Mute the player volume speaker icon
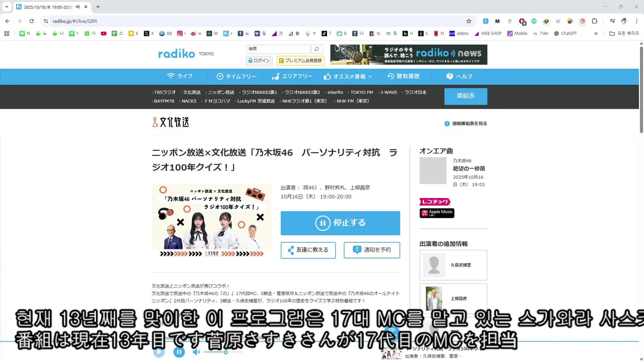Viewport: 644px width, 362px height. [196, 352]
